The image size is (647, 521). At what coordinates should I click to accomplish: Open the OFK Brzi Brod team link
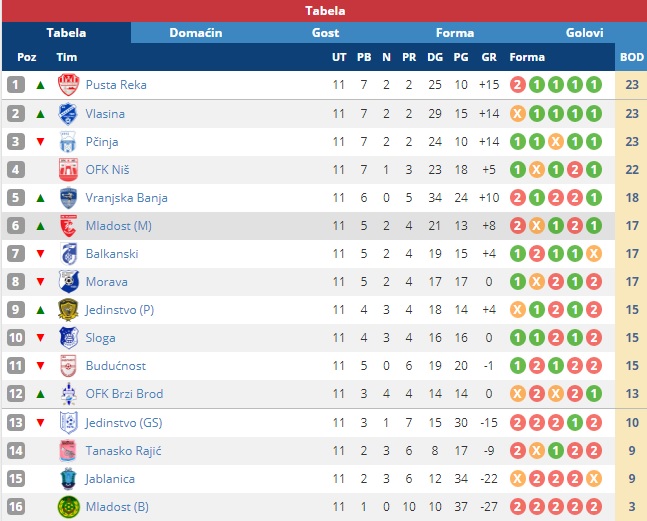pos(124,394)
